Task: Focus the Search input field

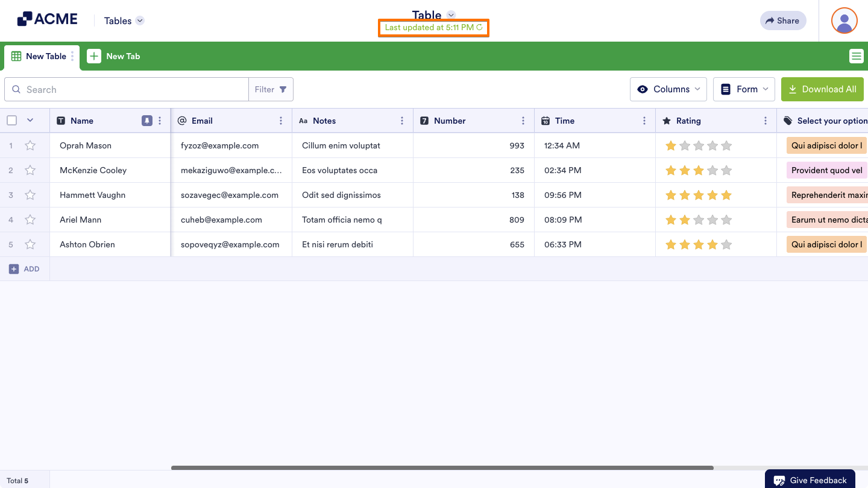Action: [127, 89]
